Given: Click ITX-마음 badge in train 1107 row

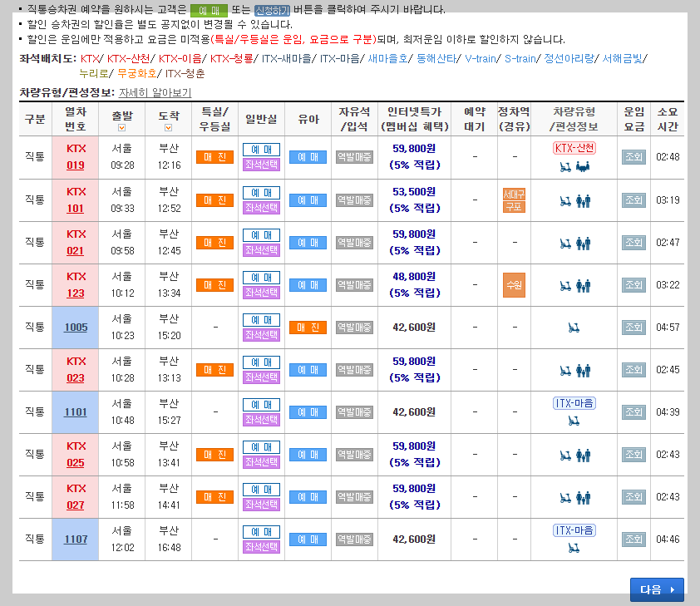Looking at the screenshot, I should 574,530.
